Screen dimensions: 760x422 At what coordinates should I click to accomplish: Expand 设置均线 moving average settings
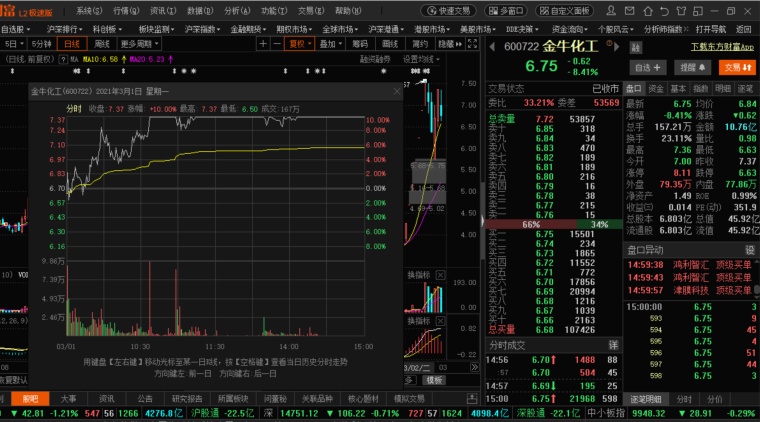[x=421, y=59]
